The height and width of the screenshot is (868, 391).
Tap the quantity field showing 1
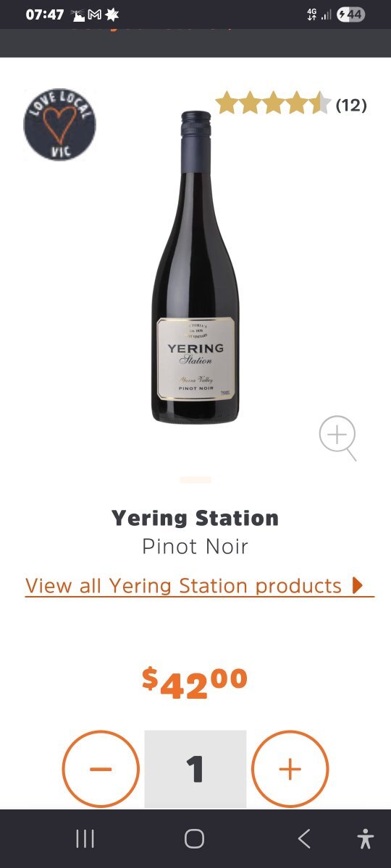click(195, 769)
